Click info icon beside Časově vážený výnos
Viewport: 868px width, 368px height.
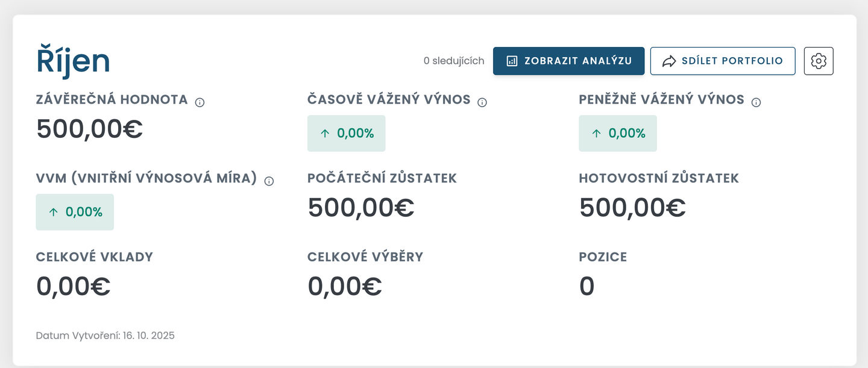pos(482,102)
